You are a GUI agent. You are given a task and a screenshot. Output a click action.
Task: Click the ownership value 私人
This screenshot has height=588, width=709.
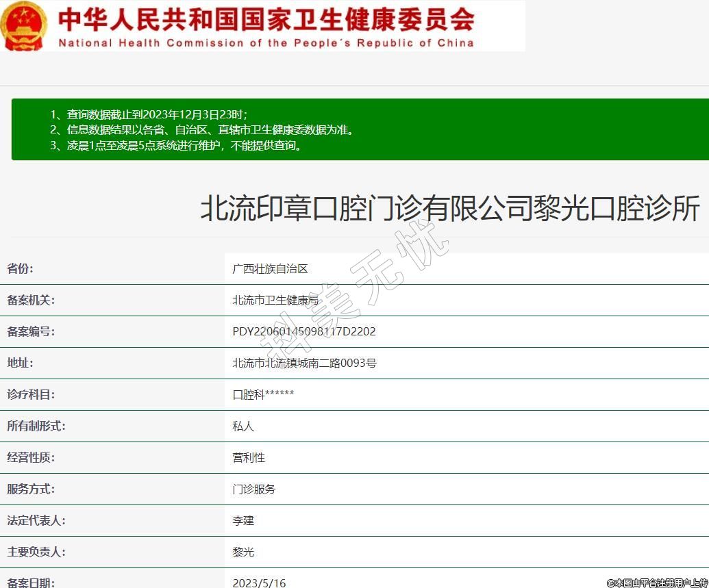[243, 426]
